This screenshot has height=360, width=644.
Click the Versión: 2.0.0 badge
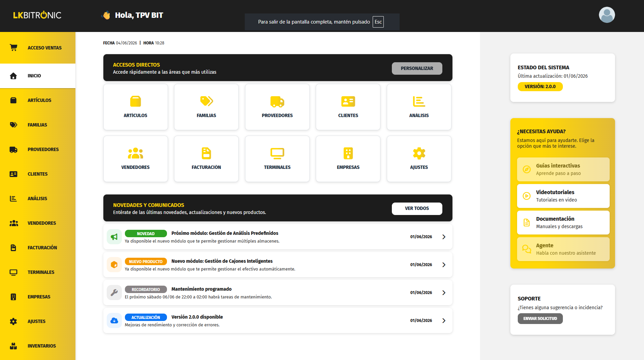click(x=540, y=86)
